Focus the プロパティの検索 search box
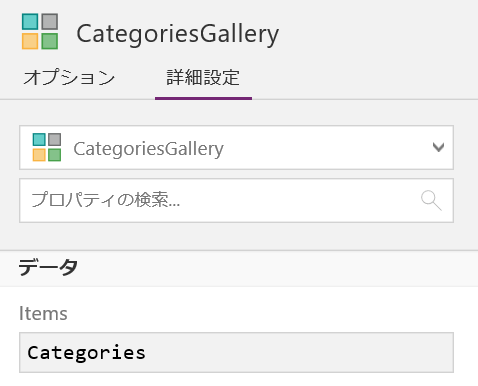 click(236, 201)
